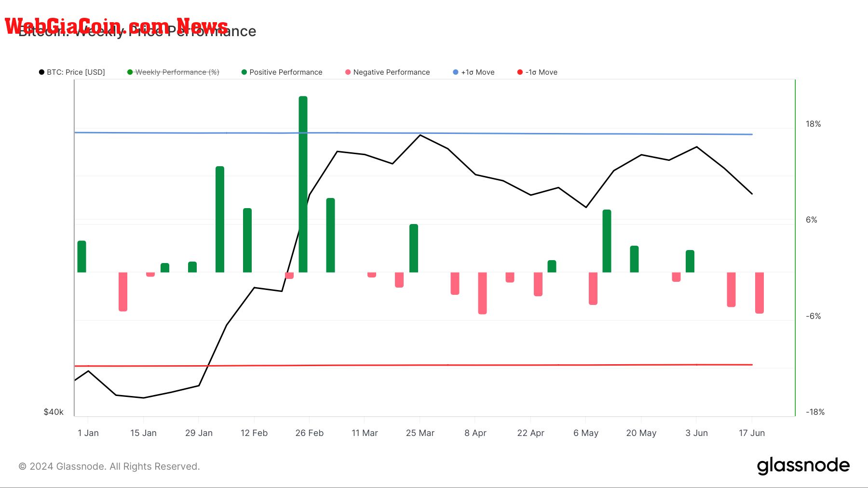The height and width of the screenshot is (488, 868).
Task: Click the Glassnode copyright notice text
Action: click(109, 466)
